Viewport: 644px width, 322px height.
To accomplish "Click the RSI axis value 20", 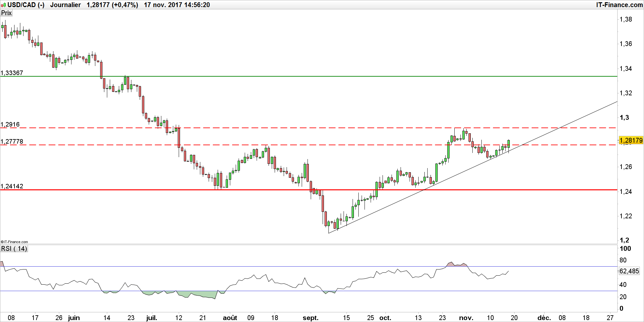I will click(x=623, y=297).
